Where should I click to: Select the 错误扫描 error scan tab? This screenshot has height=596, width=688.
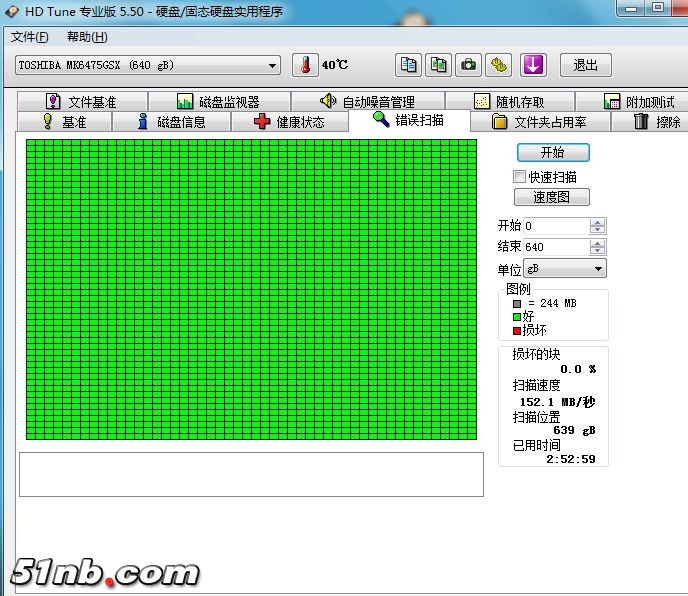(409, 120)
